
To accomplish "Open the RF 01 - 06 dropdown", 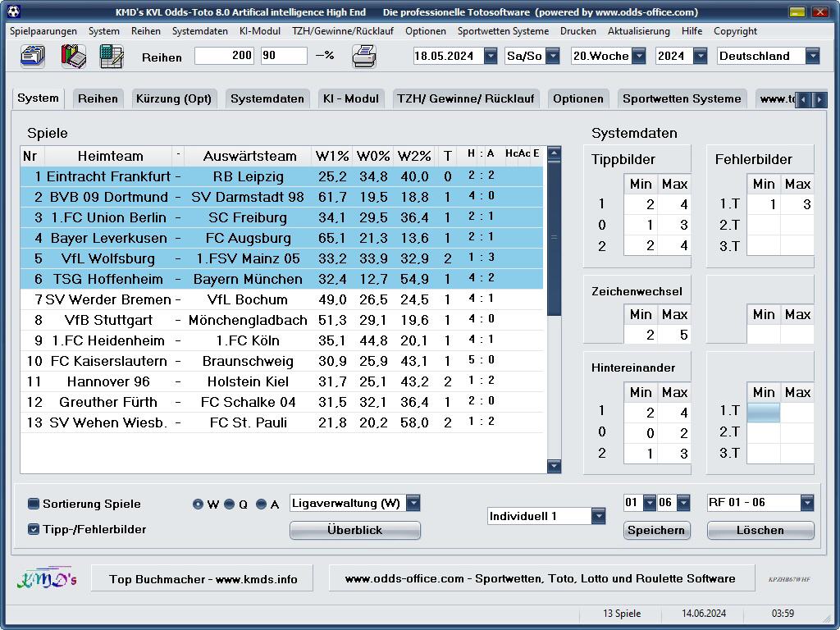I will 807,503.
